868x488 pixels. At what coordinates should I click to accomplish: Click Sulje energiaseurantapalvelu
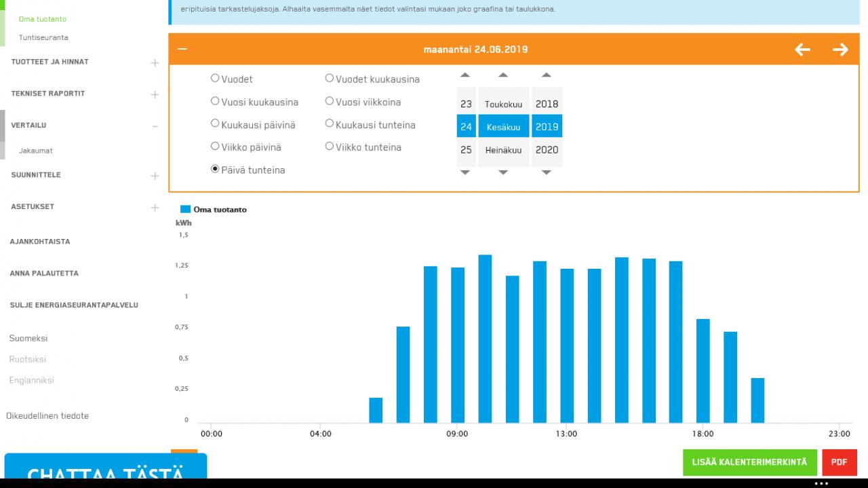[x=74, y=305]
